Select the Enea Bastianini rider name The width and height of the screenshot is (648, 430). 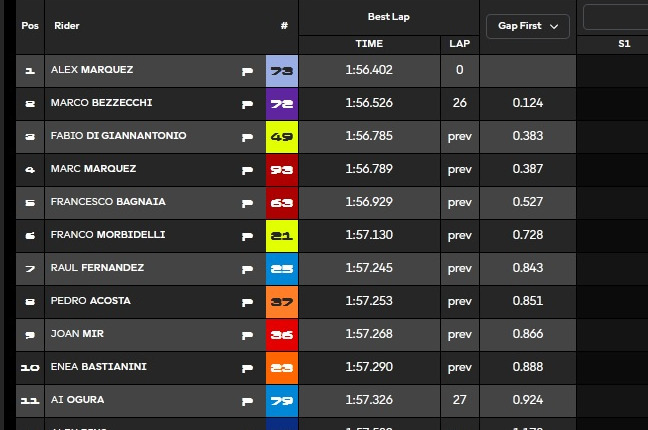(x=99, y=367)
